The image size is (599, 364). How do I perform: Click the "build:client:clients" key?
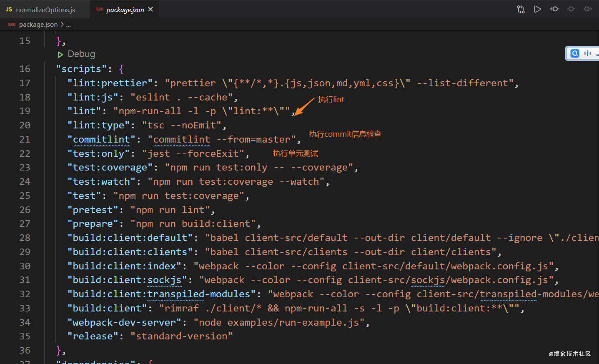point(130,252)
